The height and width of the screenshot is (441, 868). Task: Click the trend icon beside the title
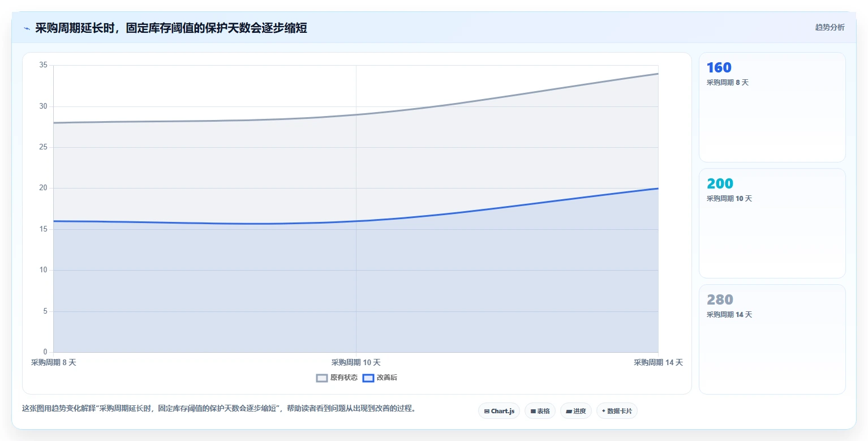point(27,28)
